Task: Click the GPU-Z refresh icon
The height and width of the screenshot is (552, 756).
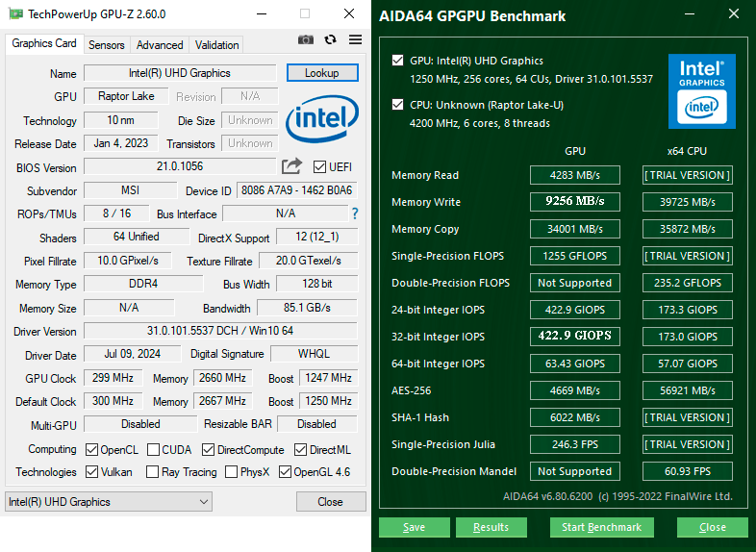Action: (330, 39)
